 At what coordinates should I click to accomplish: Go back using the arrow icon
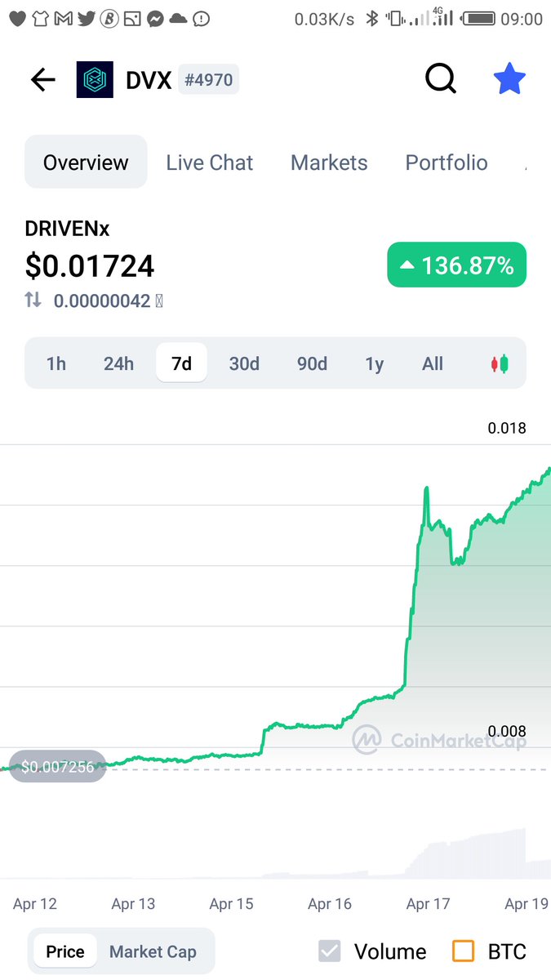[42, 79]
